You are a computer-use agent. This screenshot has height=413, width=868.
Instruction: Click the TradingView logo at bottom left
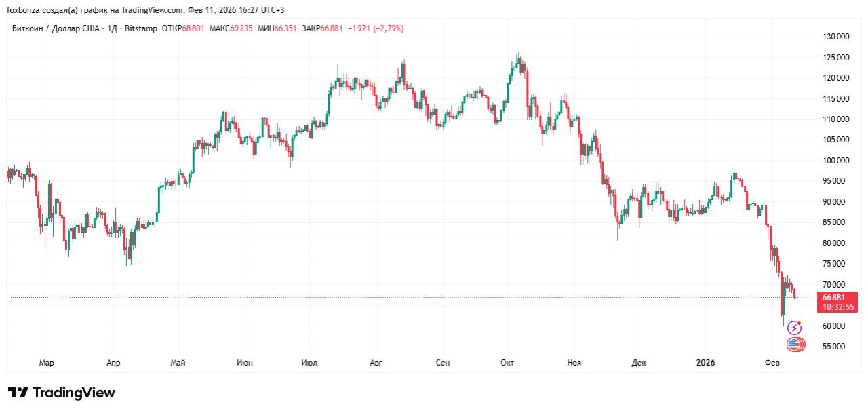[62, 393]
